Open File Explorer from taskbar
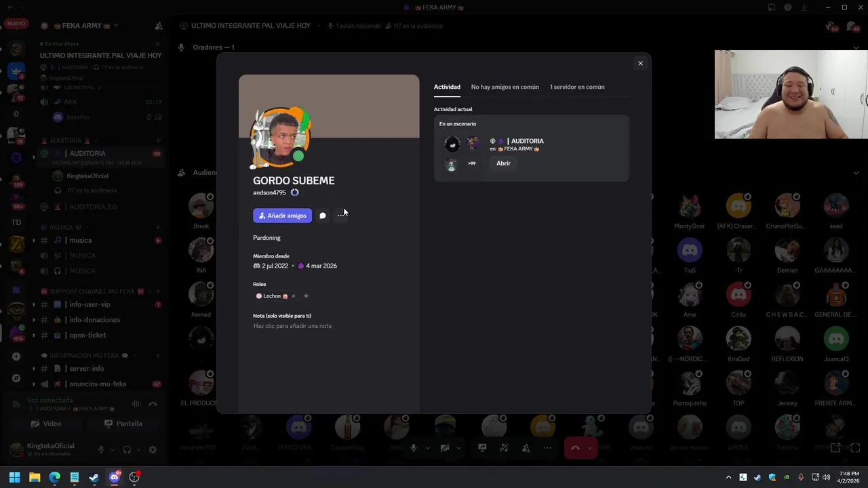868x488 pixels. pos(35,477)
